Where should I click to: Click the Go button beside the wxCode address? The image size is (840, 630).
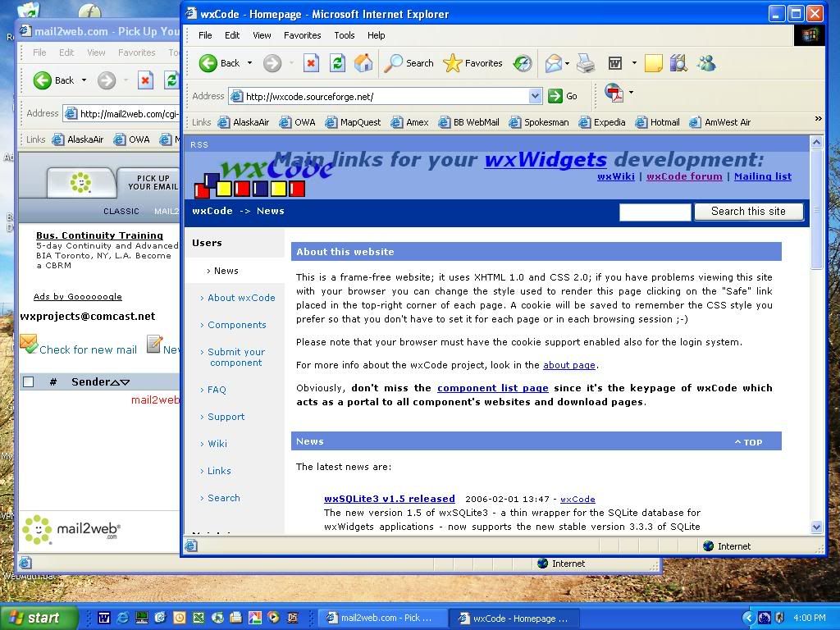(563, 96)
